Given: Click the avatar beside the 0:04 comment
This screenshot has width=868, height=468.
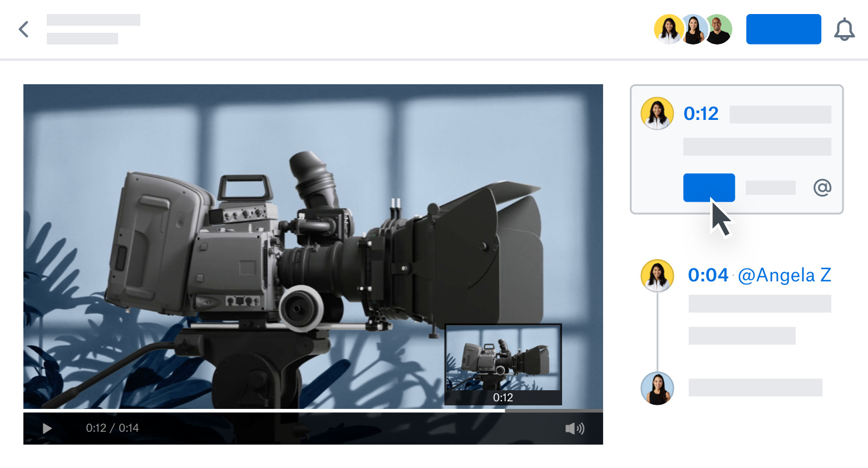Looking at the screenshot, I should pyautogui.click(x=657, y=276).
